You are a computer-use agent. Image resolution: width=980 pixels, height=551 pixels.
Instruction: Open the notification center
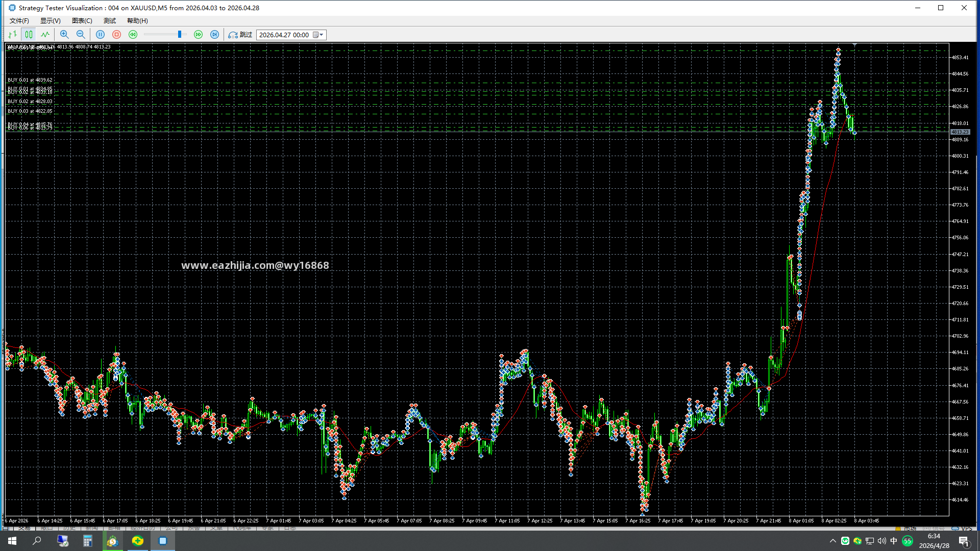coord(964,541)
